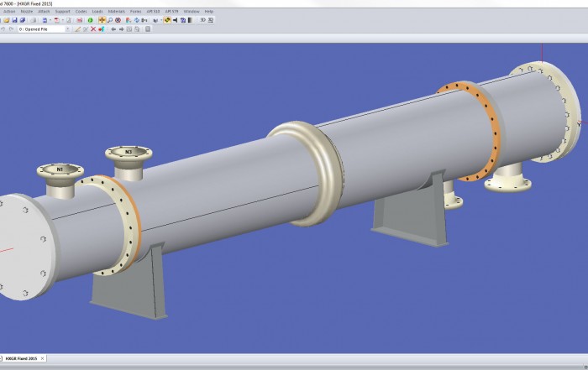Click the blue floppy disk save icon
The image size is (588, 370).
pyautogui.click(x=14, y=20)
